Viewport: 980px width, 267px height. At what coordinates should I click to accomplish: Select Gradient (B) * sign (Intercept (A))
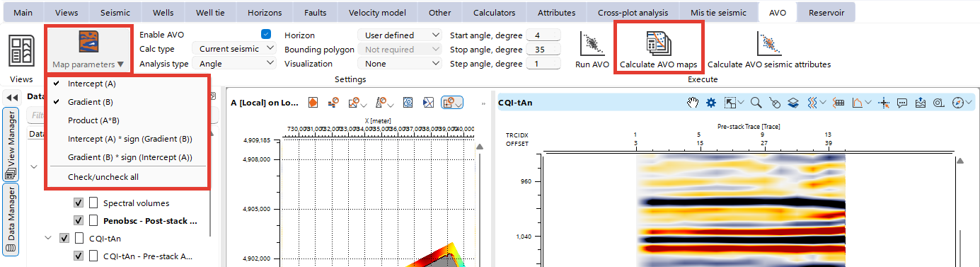(127, 157)
